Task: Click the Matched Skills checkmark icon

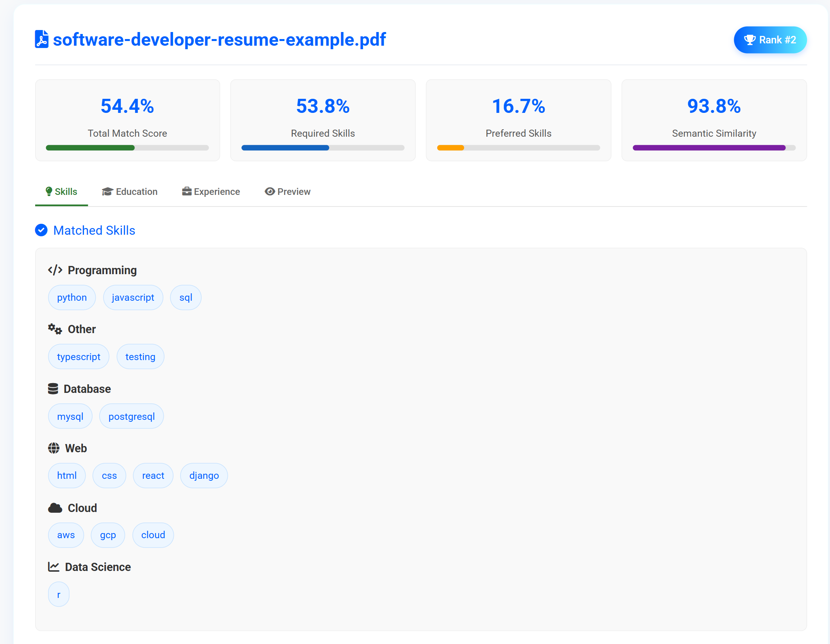Action: 41,230
